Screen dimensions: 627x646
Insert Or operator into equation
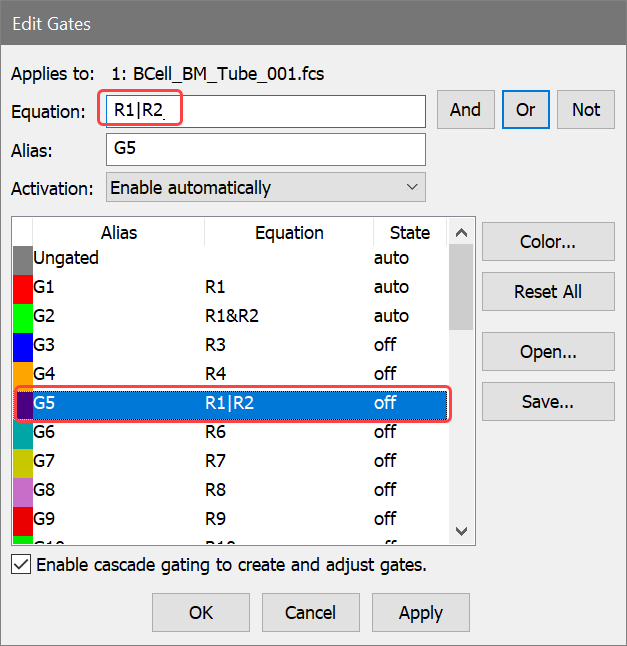pos(525,110)
